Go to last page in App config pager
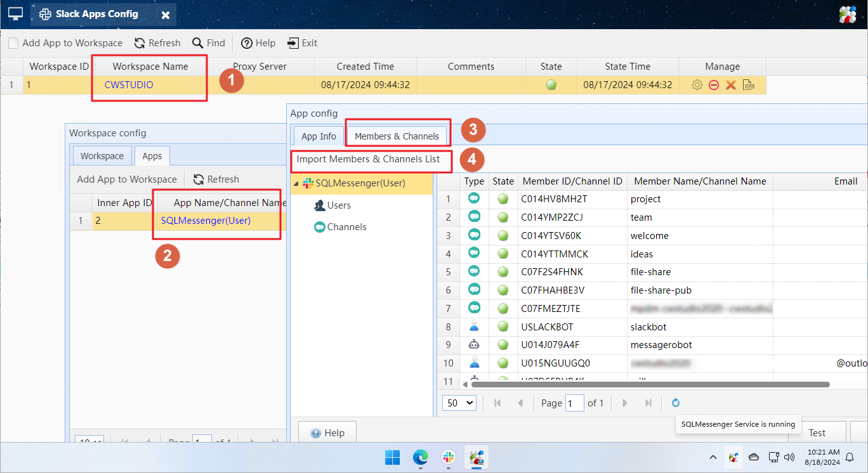This screenshot has width=868, height=473. click(648, 403)
